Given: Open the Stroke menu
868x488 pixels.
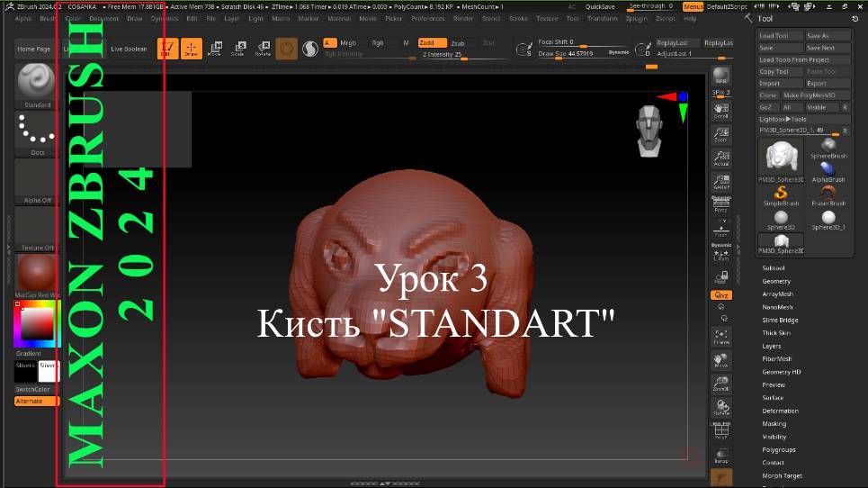Looking at the screenshot, I should pyautogui.click(x=519, y=18).
